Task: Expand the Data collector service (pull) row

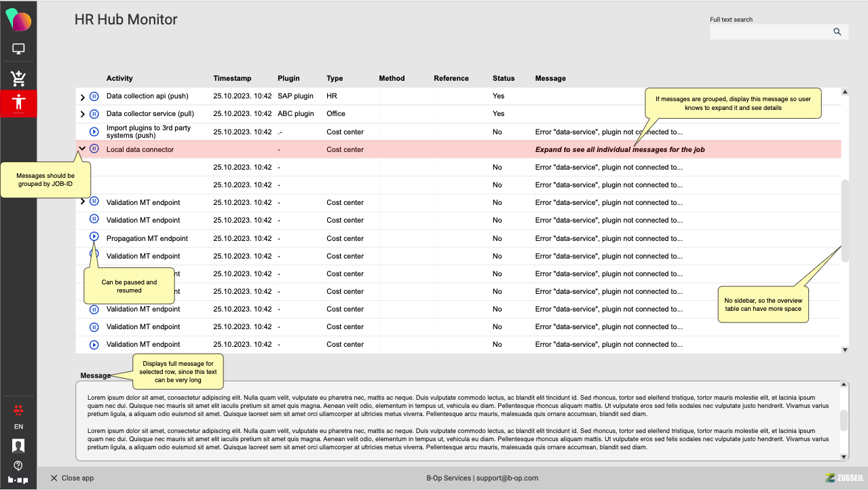Action: coord(83,114)
